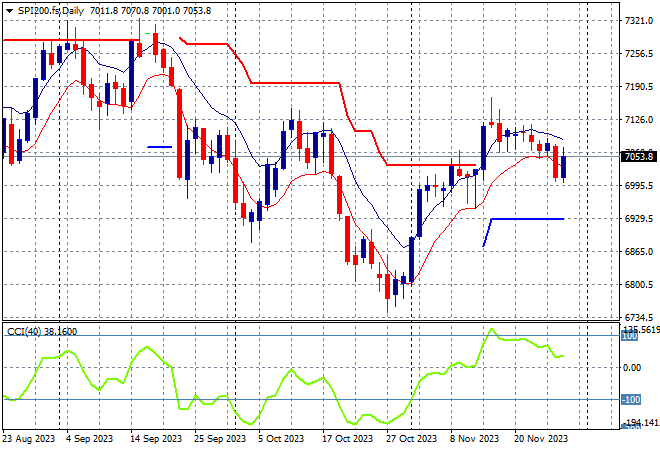
Task: Click the 23 Aug 2023 date label
Action: (29, 439)
